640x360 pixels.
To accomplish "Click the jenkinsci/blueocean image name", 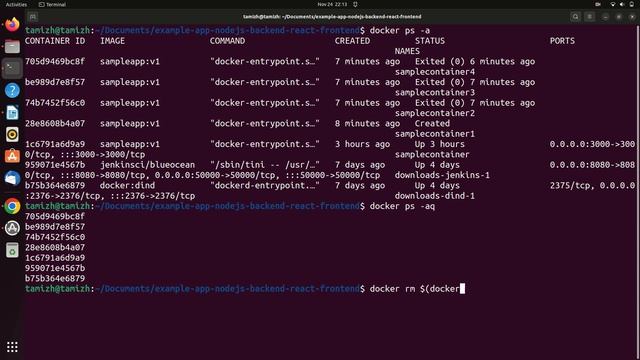I will pyautogui.click(x=147, y=165).
